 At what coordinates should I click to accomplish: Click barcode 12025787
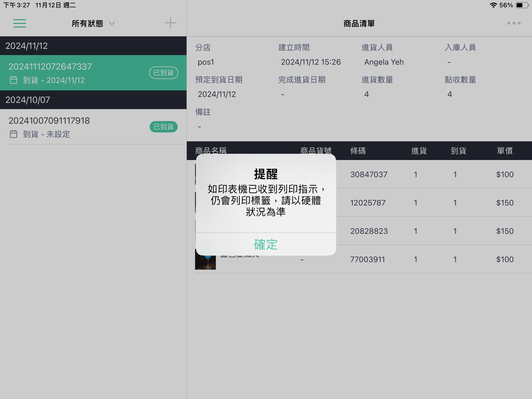368,203
